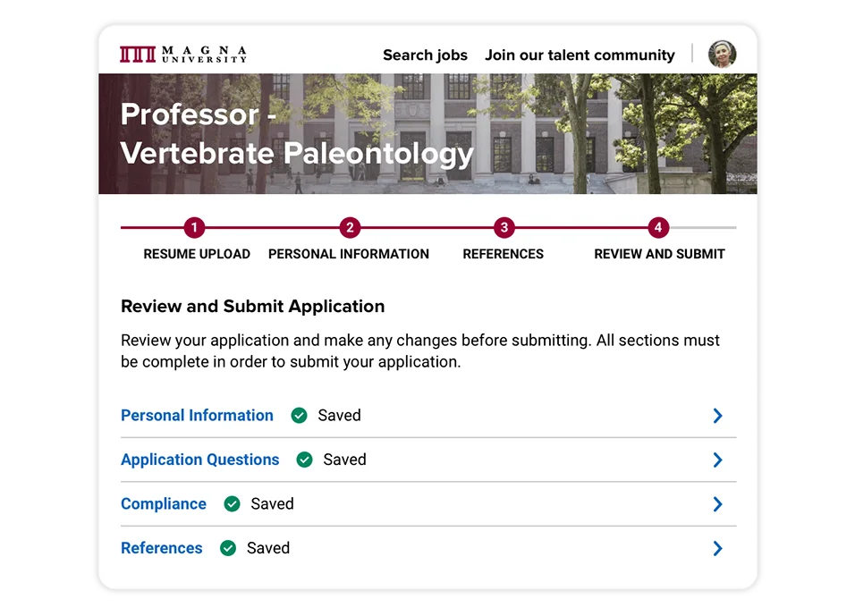The width and height of the screenshot is (855, 616).
Task: Expand the Personal Information section chevron
Action: pos(717,415)
